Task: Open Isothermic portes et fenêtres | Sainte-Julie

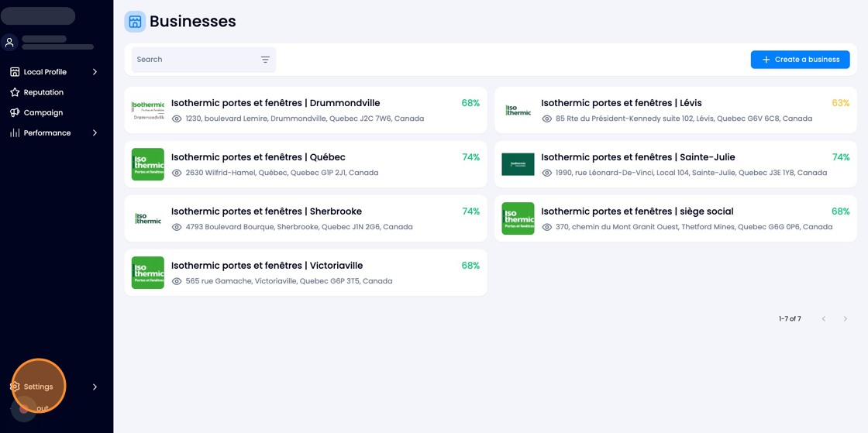Action: 639,157
